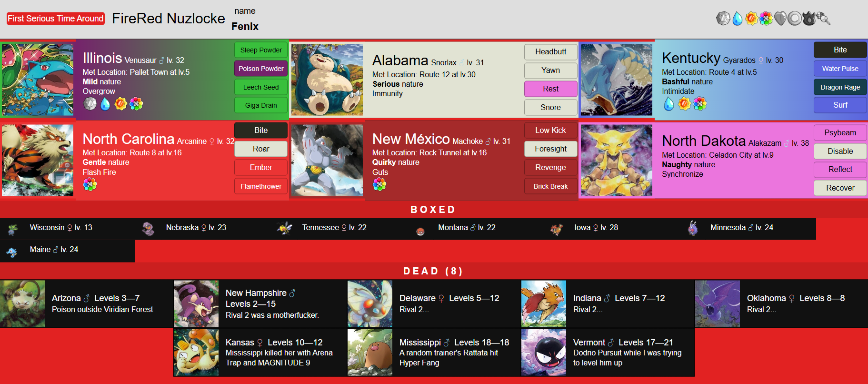The height and width of the screenshot is (384, 868).
Task: Click Kentucky's Bite move
Action: point(840,50)
